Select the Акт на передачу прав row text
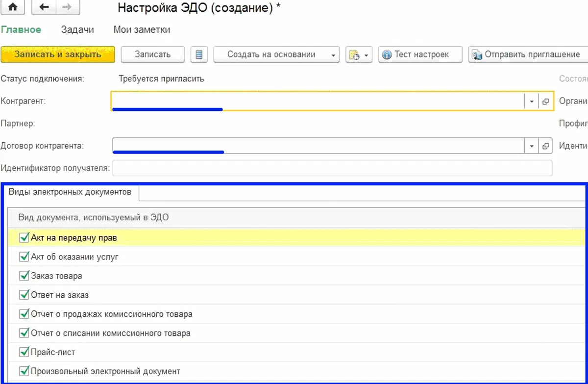The image size is (588, 384). 74,238
